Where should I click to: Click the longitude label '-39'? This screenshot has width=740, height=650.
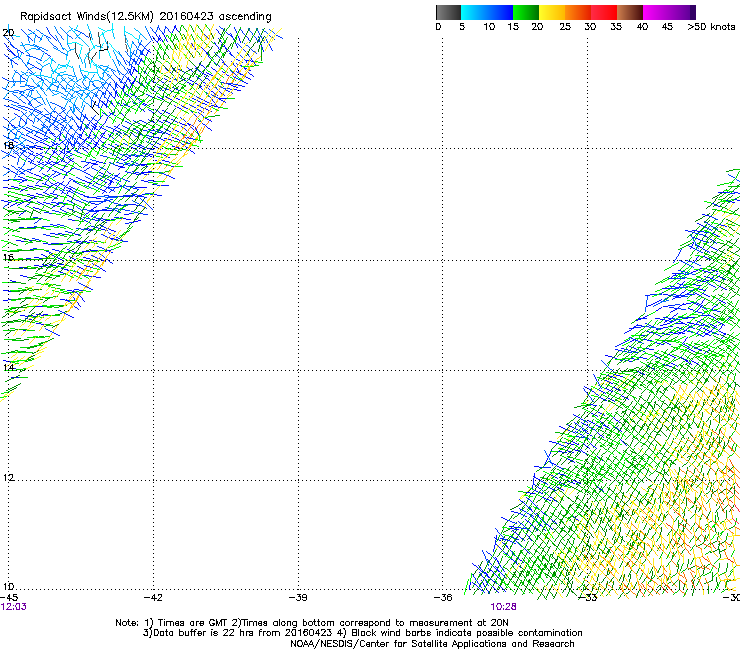(x=298, y=598)
